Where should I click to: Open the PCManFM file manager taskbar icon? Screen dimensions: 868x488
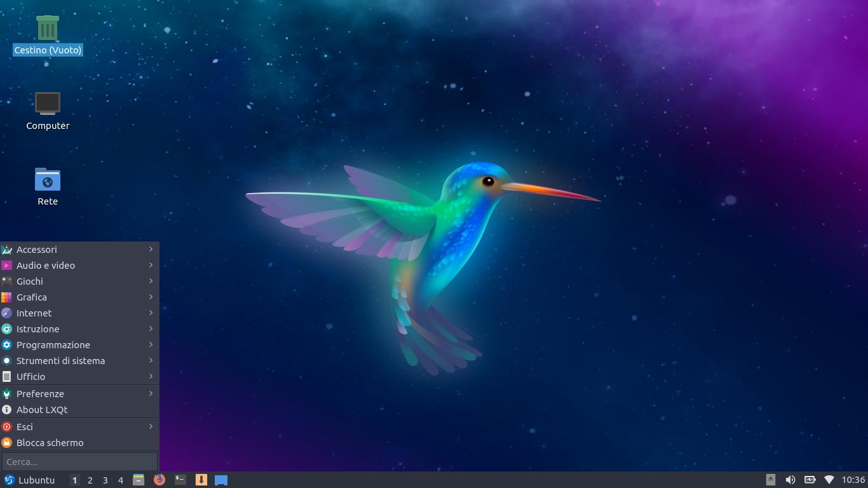click(137, 480)
